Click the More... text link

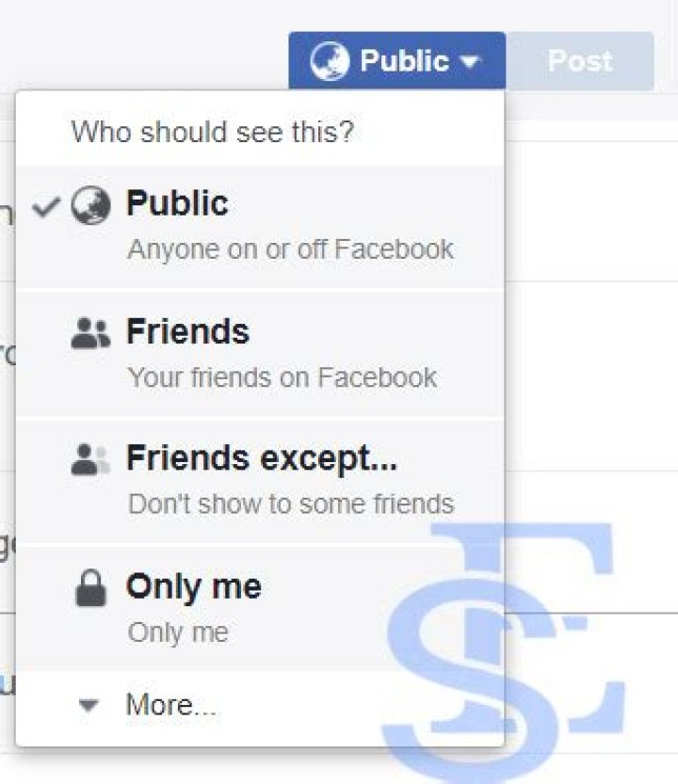click(171, 705)
